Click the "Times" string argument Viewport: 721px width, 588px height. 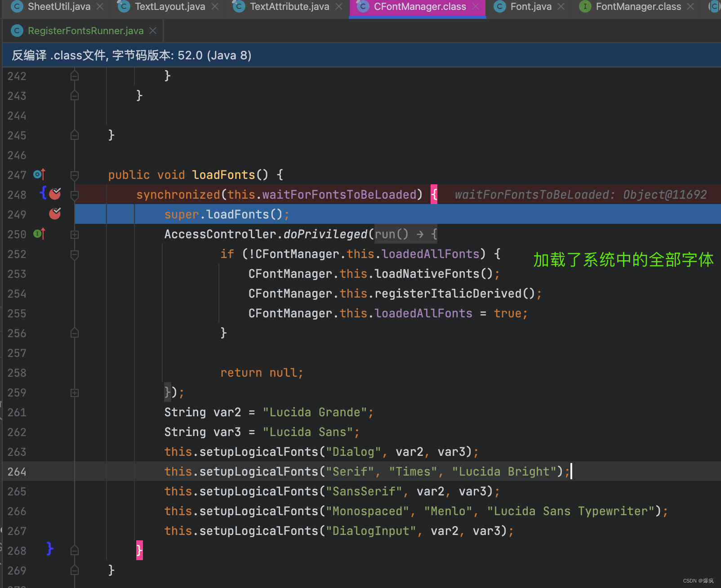click(x=413, y=472)
